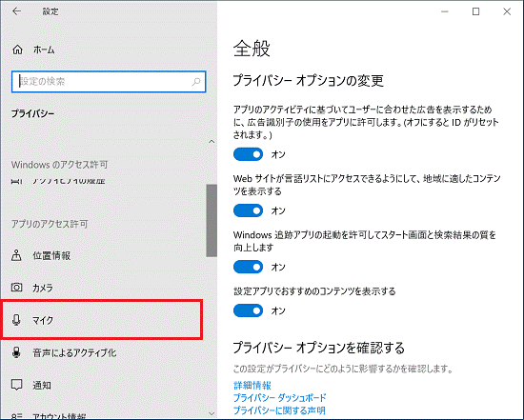
Task: Select the 通知 notification icon
Action: click(x=17, y=385)
